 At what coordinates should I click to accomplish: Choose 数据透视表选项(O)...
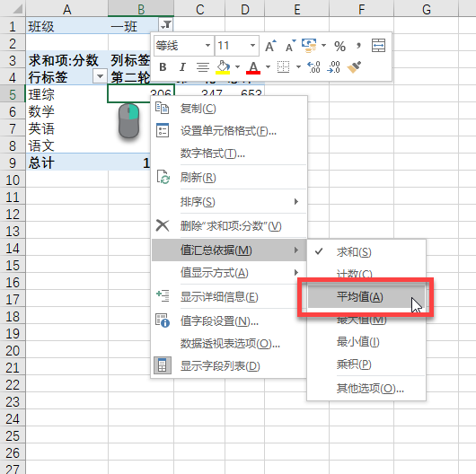[x=229, y=344]
